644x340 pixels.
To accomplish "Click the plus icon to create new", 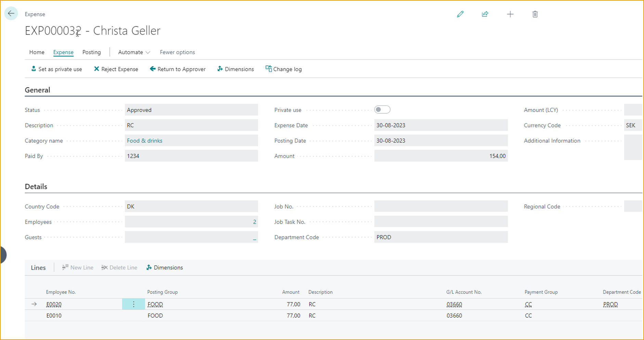I will (x=510, y=14).
